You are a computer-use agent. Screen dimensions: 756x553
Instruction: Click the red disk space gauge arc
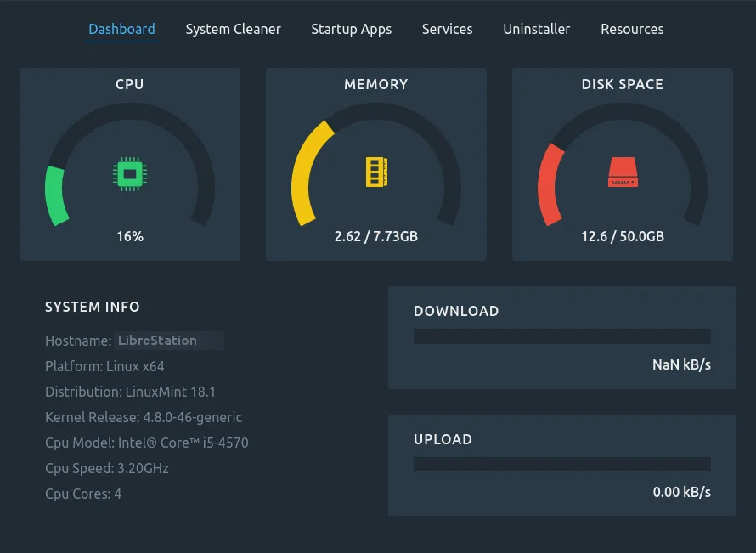click(x=549, y=186)
